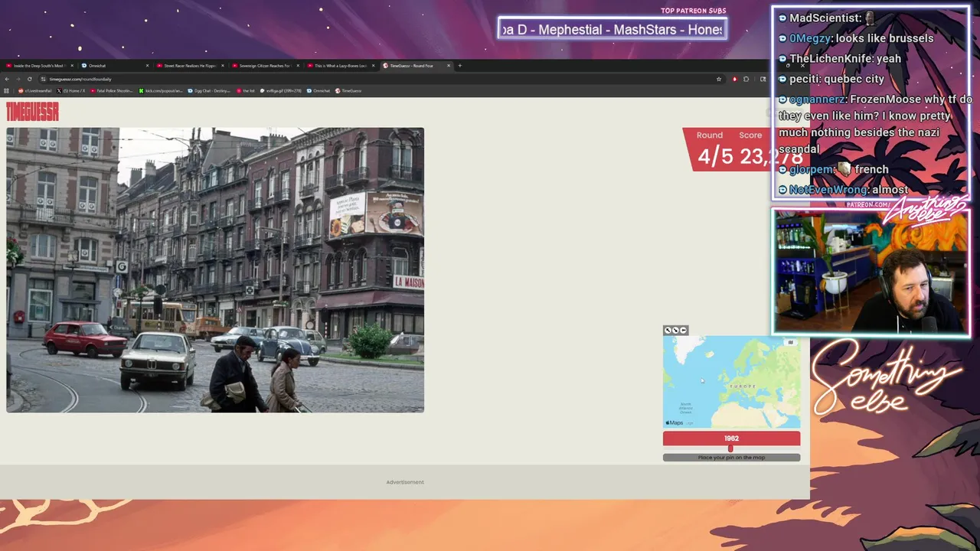Reload the TimeGuessr page
The width and height of the screenshot is (980, 551).
pyautogui.click(x=30, y=79)
